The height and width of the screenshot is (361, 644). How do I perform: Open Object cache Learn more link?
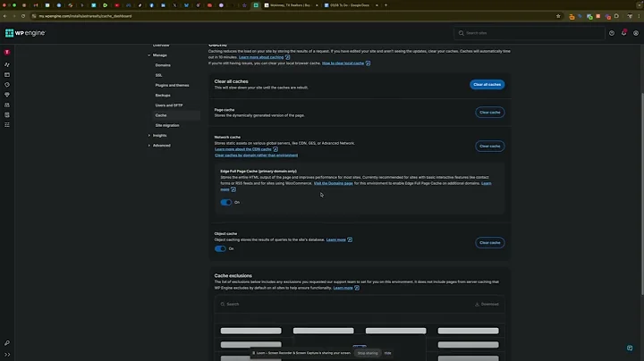pos(336,239)
